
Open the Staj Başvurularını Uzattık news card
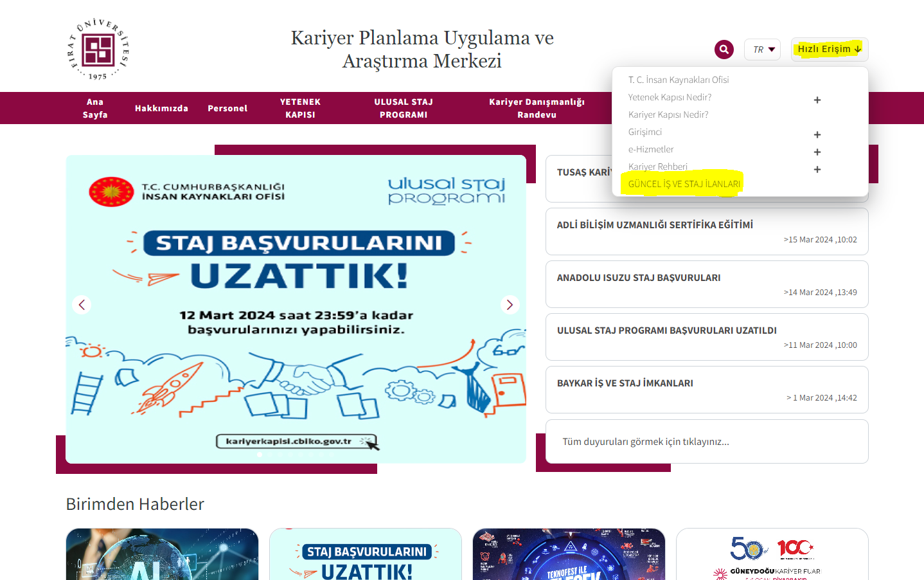click(366, 554)
